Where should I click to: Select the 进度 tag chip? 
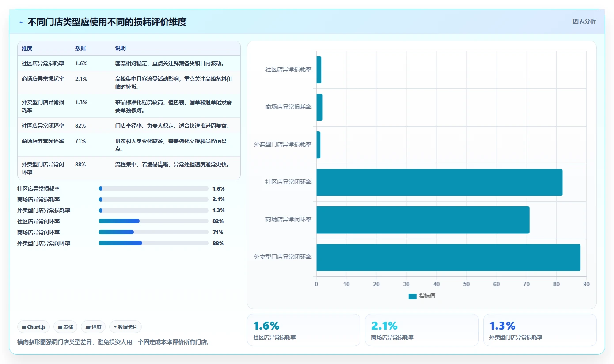93,327
